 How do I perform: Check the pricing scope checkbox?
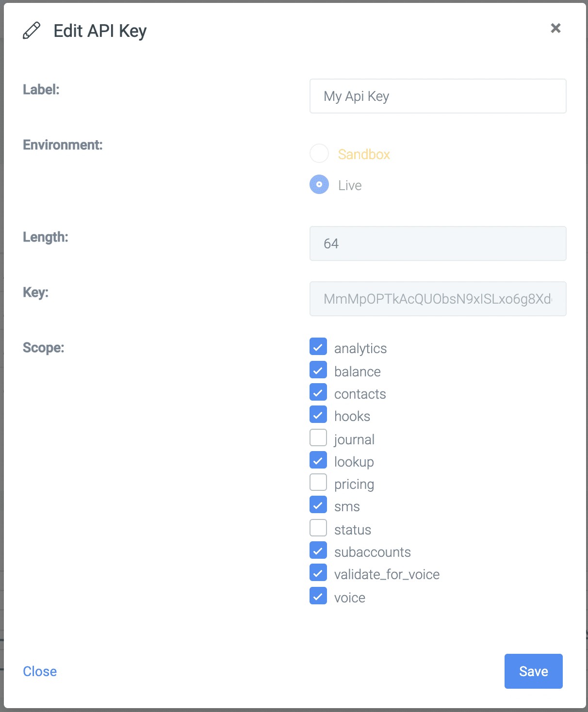tap(318, 483)
